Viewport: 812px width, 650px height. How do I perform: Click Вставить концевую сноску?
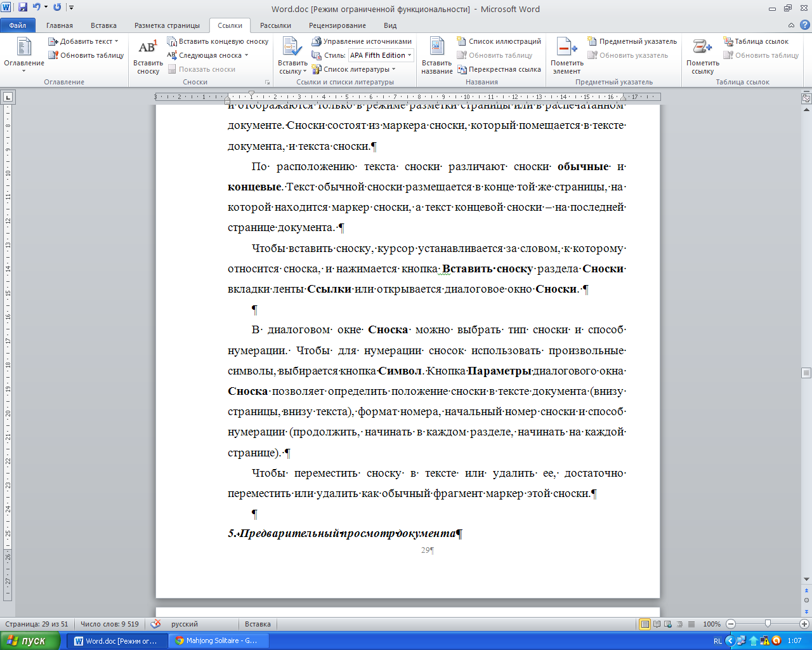pyautogui.click(x=218, y=41)
